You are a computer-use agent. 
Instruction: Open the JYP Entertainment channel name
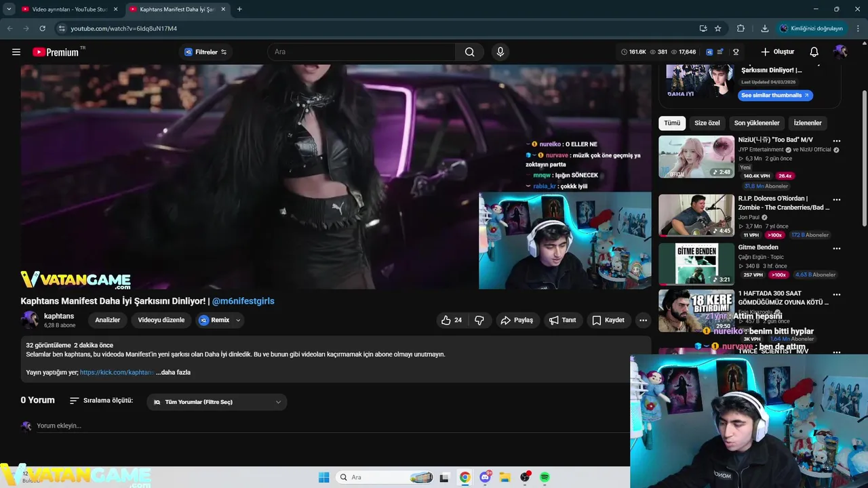tap(761, 150)
